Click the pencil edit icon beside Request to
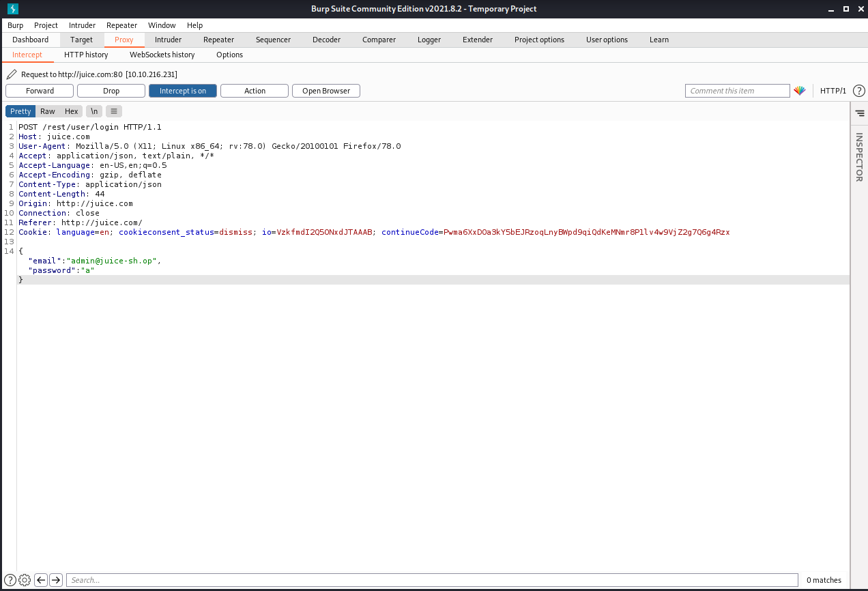 (12, 74)
